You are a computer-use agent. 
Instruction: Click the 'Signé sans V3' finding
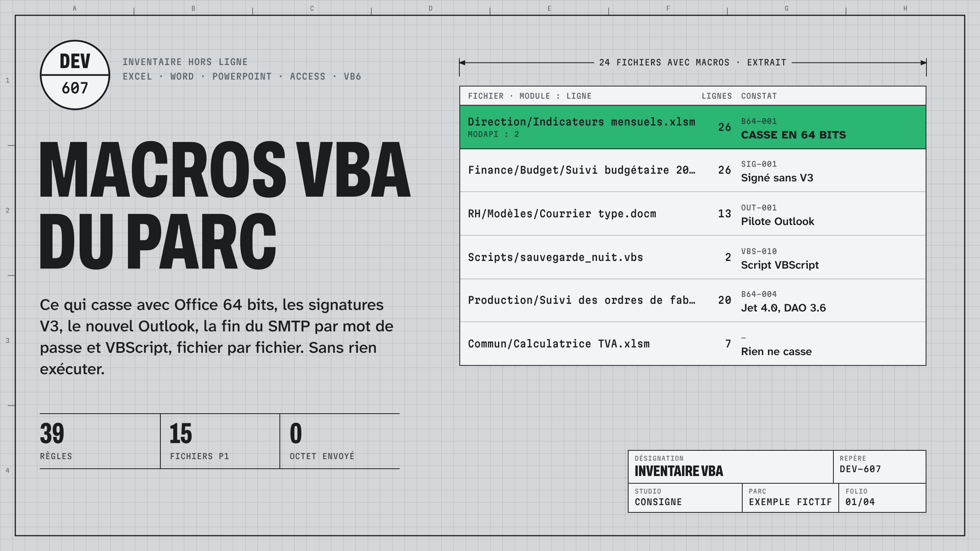coord(777,178)
